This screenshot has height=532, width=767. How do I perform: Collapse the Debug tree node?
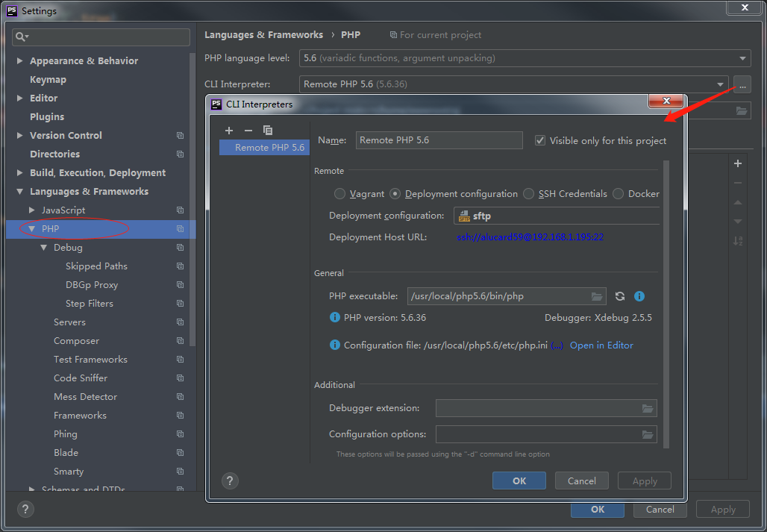[x=43, y=248]
